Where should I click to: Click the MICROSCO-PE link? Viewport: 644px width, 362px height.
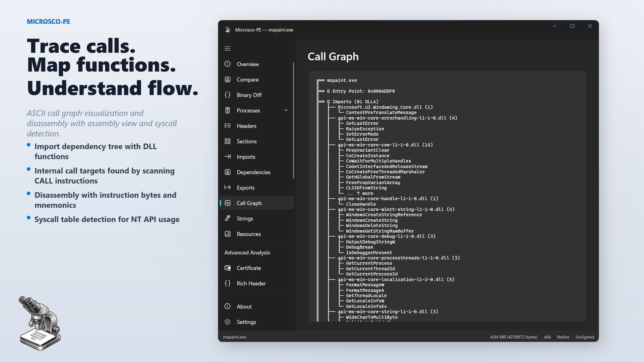tap(49, 21)
